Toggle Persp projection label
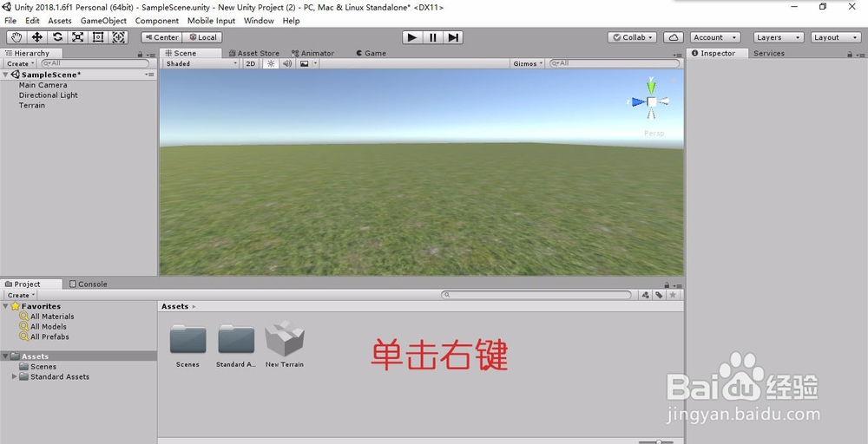 point(654,134)
